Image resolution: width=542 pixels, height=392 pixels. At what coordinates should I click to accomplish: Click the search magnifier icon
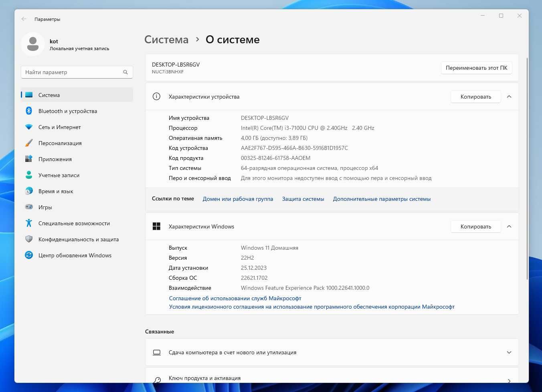pyautogui.click(x=125, y=72)
